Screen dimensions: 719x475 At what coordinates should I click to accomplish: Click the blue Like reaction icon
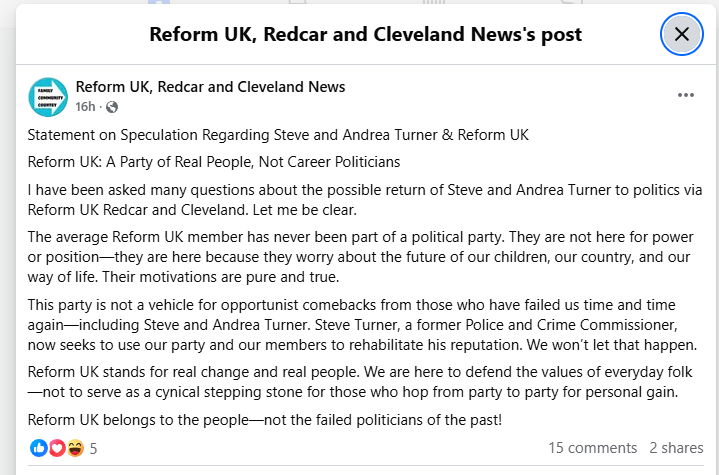click(x=39, y=448)
